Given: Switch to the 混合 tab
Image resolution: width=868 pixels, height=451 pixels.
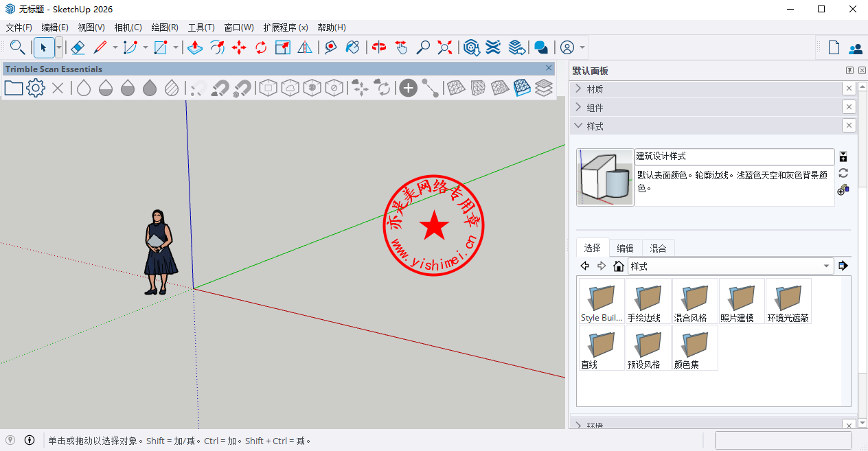Looking at the screenshot, I should coord(658,248).
